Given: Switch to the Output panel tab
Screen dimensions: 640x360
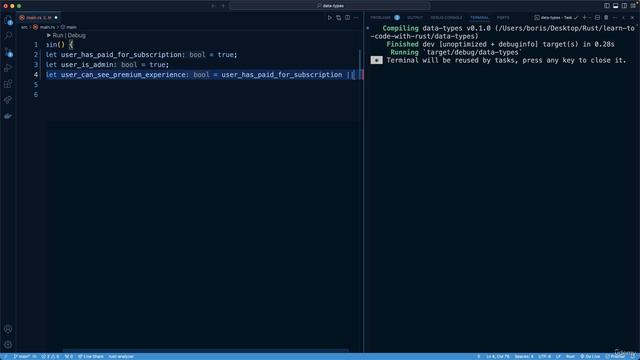Looking at the screenshot, I should [x=415, y=18].
